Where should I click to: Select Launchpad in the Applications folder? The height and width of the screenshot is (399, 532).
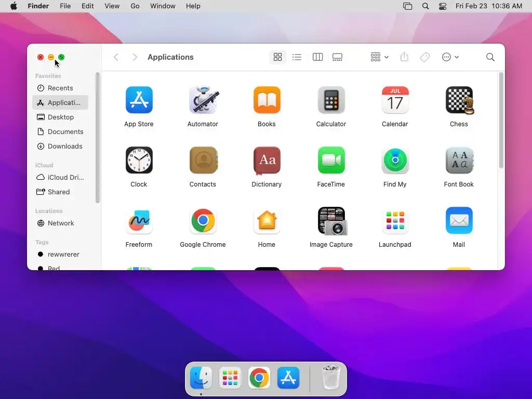[x=395, y=220]
